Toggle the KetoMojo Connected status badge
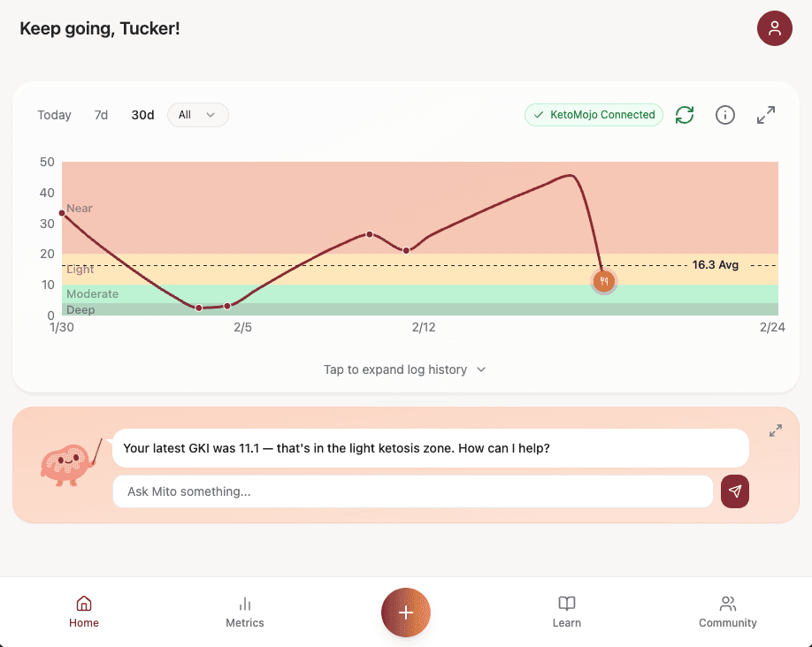The height and width of the screenshot is (647, 812). coord(594,115)
